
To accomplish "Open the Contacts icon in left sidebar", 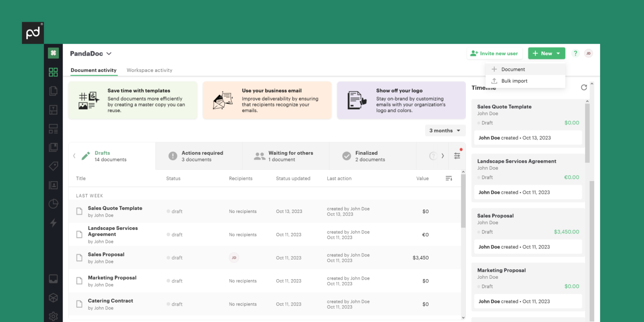I will 53,185.
